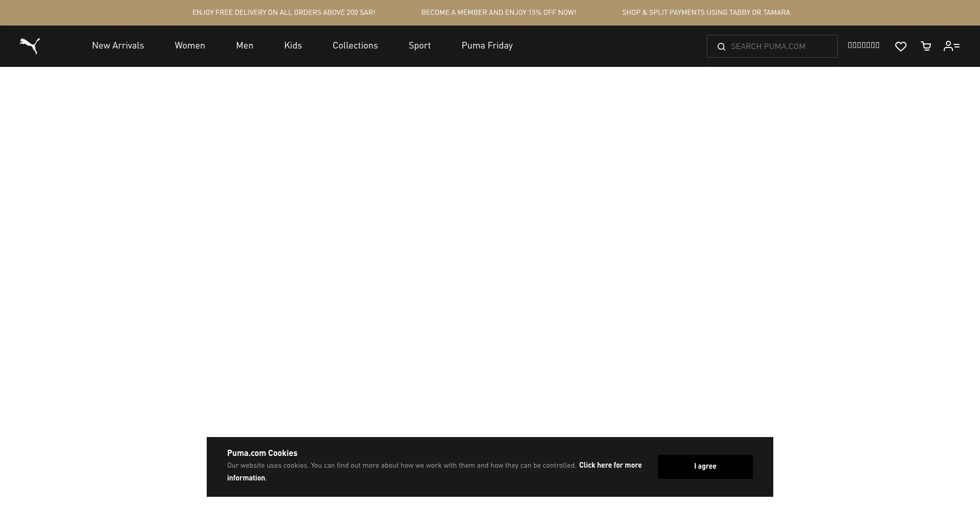The height and width of the screenshot is (507, 980).
Task: Click the Tabby or Tamara split payments banner
Action: point(706,13)
